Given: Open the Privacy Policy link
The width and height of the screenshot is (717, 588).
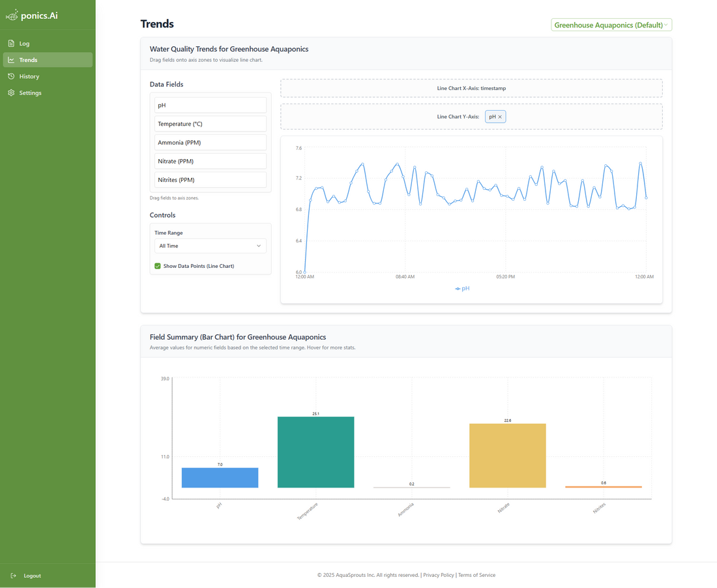Looking at the screenshot, I should click(438, 575).
